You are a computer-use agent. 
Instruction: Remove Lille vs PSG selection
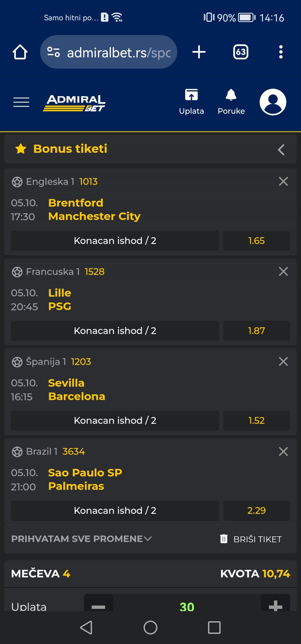point(283,271)
